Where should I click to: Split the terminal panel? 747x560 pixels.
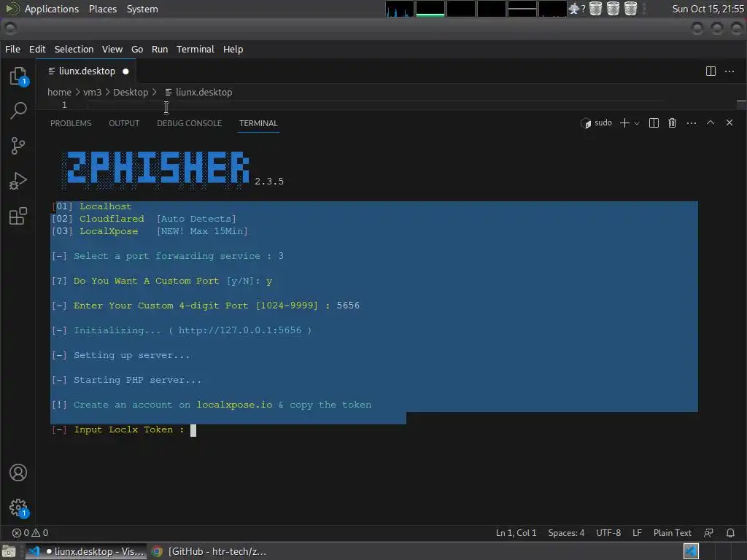coord(654,122)
